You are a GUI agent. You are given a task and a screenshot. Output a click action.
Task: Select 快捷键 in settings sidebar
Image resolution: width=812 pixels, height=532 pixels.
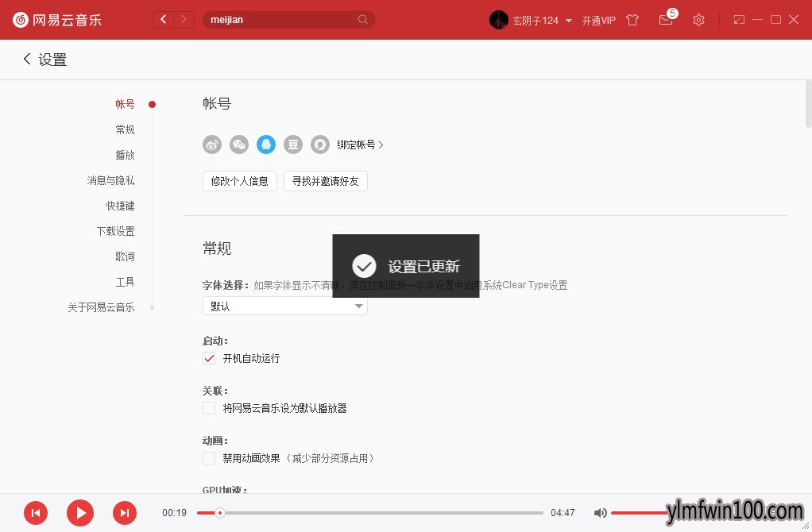[x=120, y=206]
